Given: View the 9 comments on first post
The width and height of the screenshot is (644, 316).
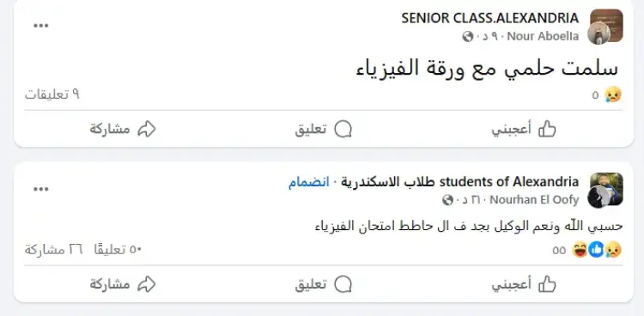Looking at the screenshot, I should (x=52, y=94).
